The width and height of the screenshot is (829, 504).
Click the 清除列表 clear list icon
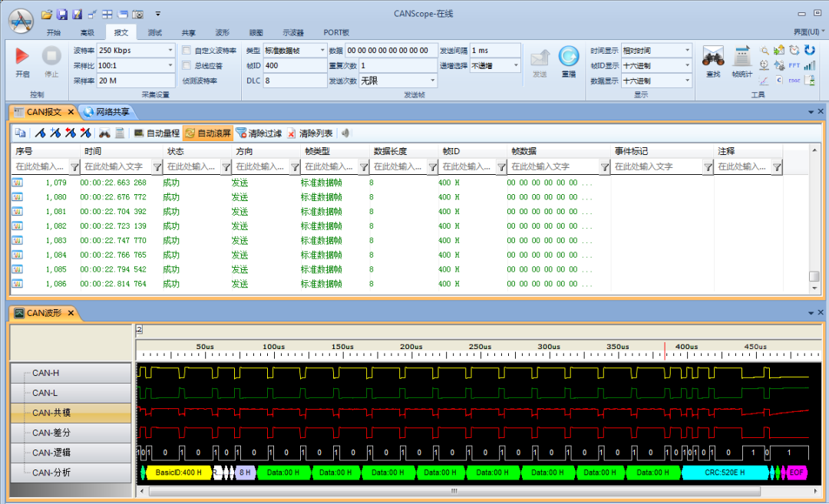[319, 132]
